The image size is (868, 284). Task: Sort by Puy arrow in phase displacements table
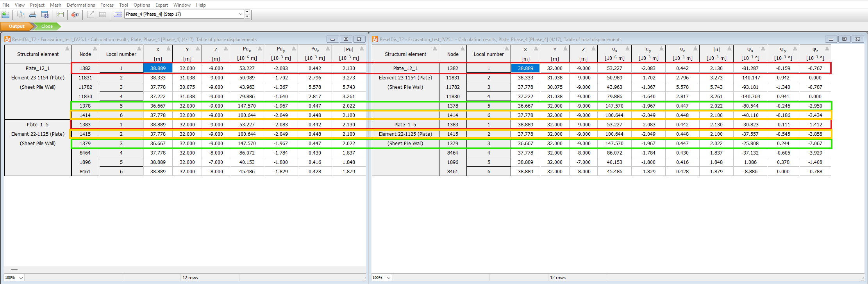[x=294, y=49]
